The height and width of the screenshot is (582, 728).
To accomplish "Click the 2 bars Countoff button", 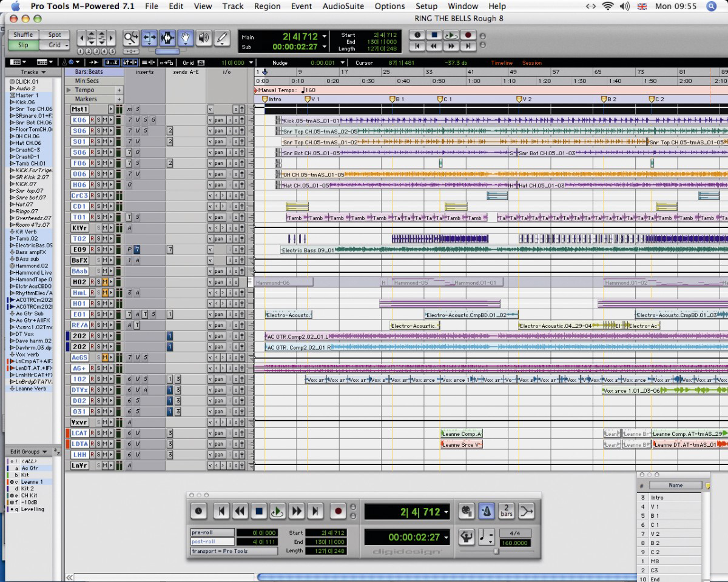I will point(507,511).
